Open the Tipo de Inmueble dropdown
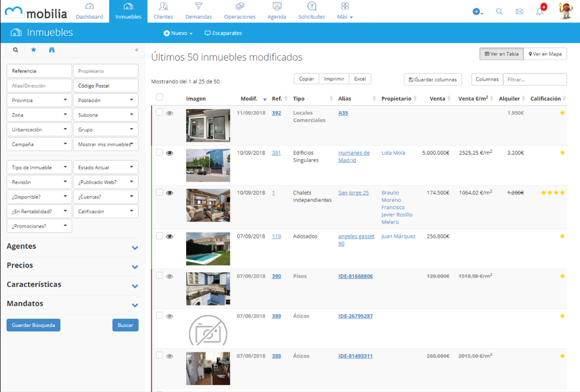Image resolution: width=580 pixels, height=392 pixels. 39,167
